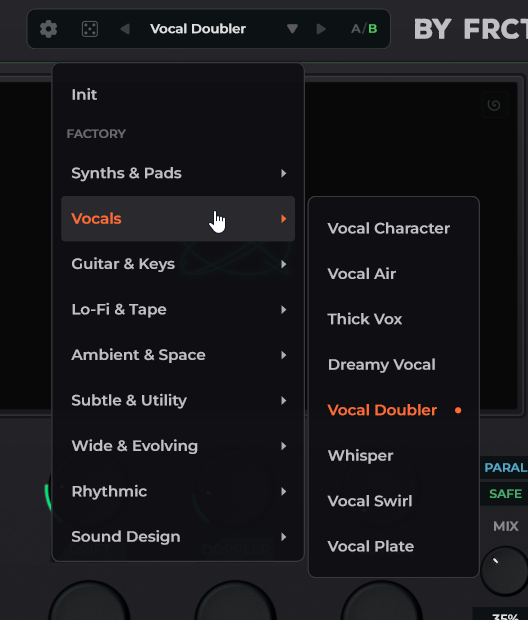
Task: Expand the Synths & Pads category
Action: (178, 173)
